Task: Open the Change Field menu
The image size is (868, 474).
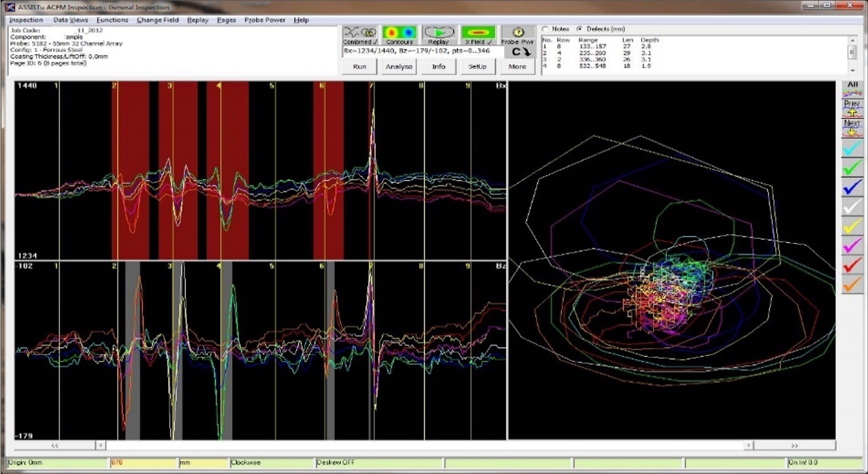Action: click(x=157, y=20)
